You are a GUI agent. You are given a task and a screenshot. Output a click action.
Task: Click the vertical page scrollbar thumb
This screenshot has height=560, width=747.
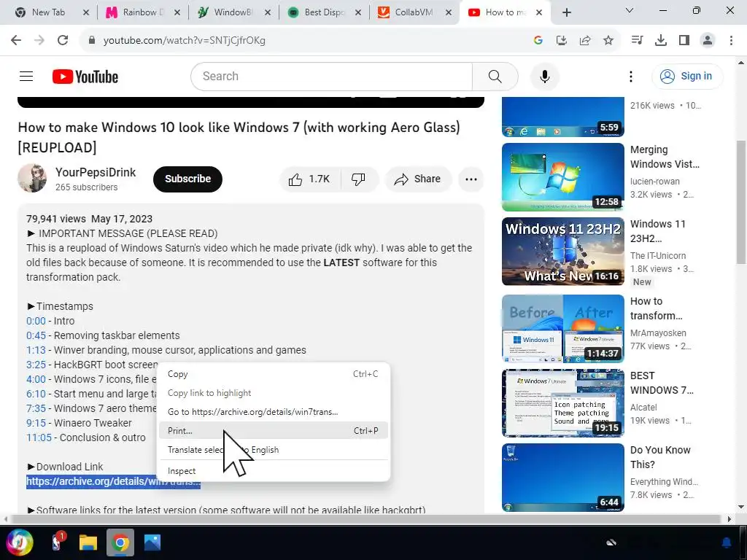pyautogui.click(x=741, y=202)
